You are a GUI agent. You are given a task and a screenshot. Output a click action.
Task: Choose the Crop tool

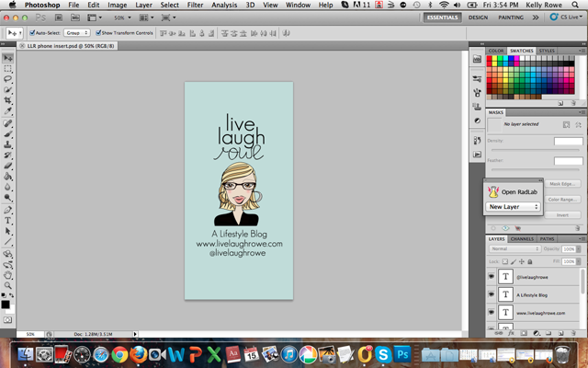(7, 101)
